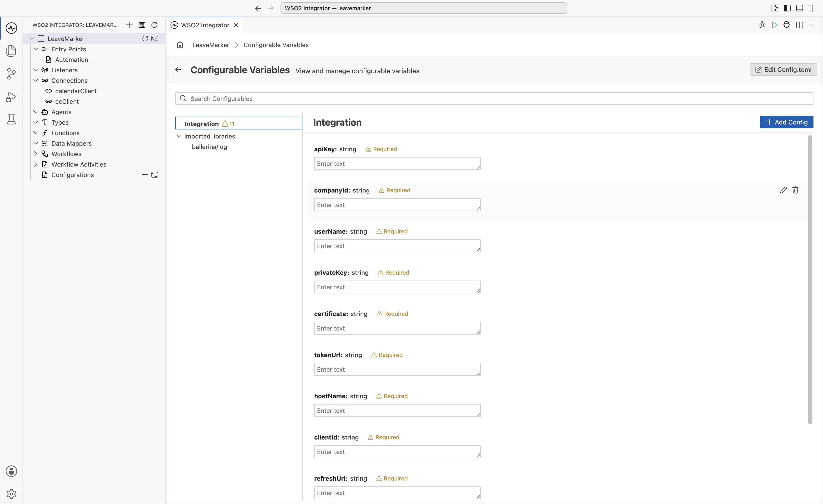Viewport: 823px width, 504px height.
Task: Select the Functions tree item
Action: pyautogui.click(x=65, y=133)
